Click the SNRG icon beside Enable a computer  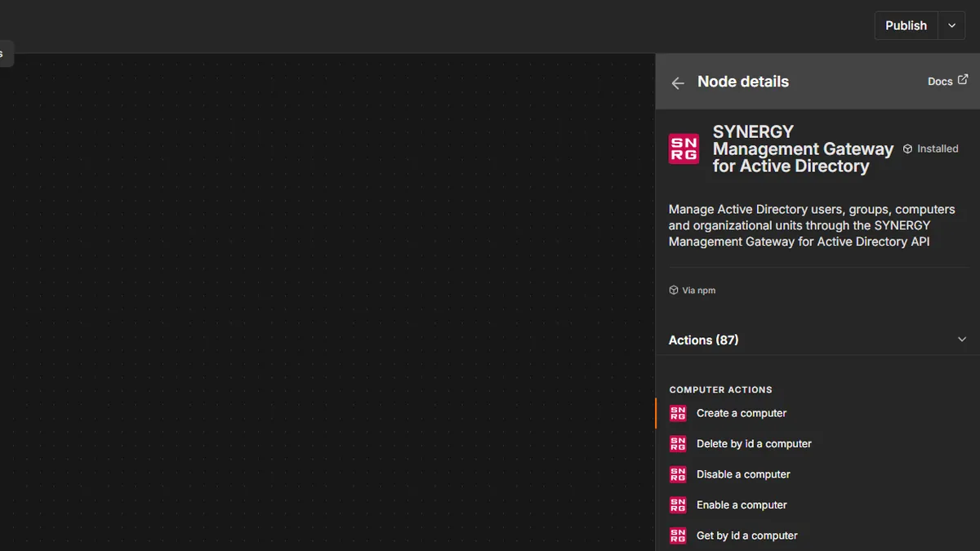pyautogui.click(x=678, y=505)
